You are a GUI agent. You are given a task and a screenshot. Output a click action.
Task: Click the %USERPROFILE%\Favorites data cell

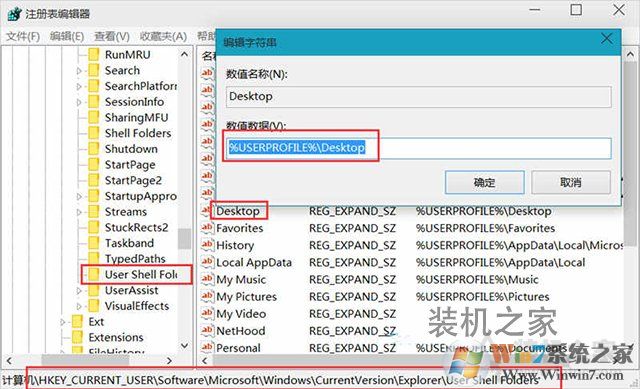coord(485,228)
